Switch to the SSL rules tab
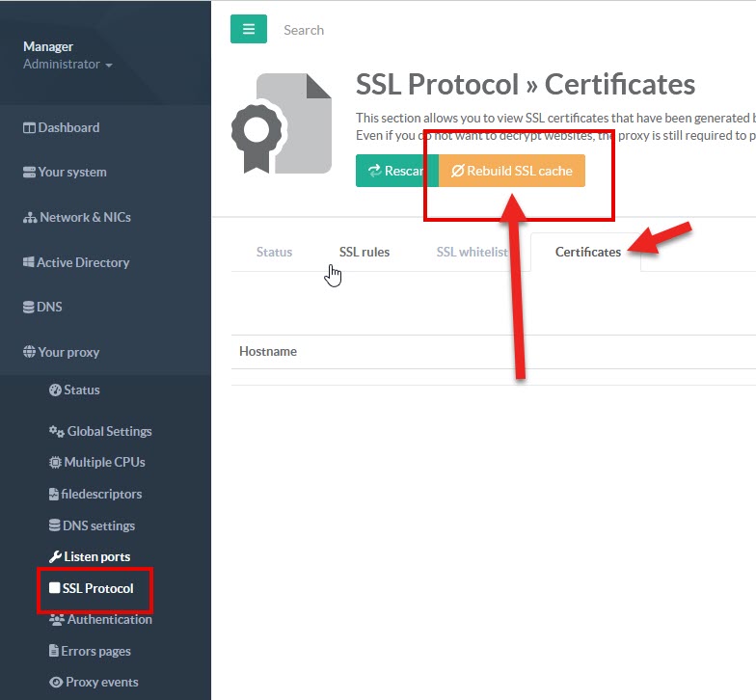The height and width of the screenshot is (700, 756). pos(364,252)
